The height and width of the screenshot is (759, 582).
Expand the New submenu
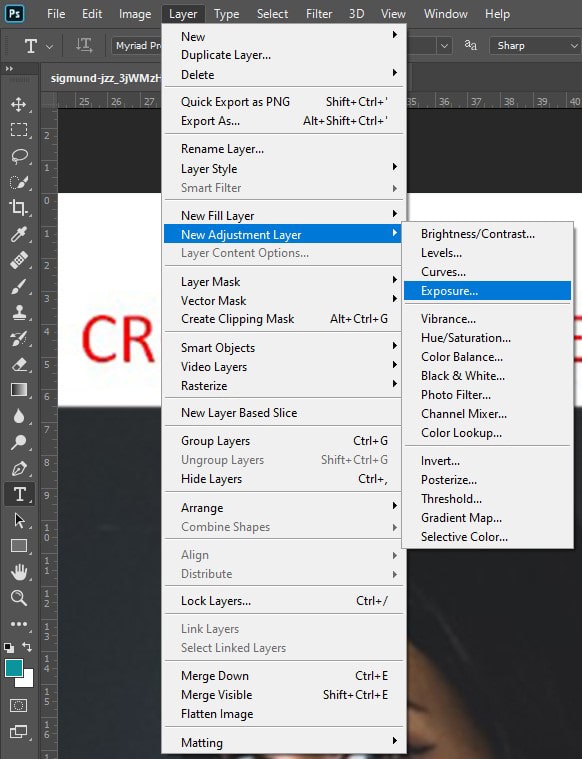pyautogui.click(x=284, y=36)
